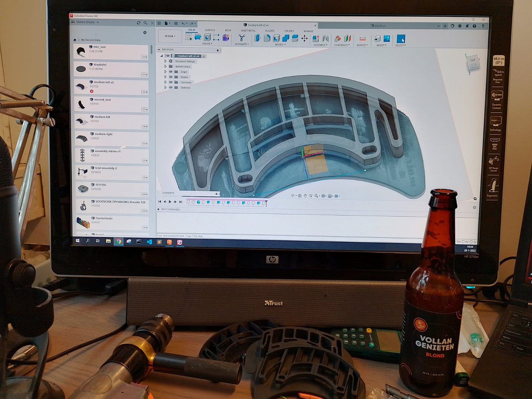The image size is (532, 399).
Task: Open the Measure tool under Inspect
Action: [362, 39]
